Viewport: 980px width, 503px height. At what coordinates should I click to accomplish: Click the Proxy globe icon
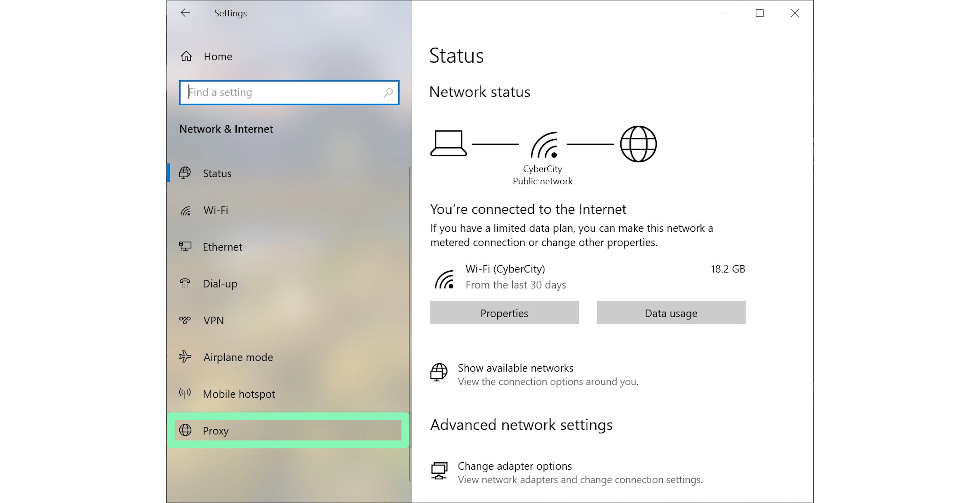(185, 430)
